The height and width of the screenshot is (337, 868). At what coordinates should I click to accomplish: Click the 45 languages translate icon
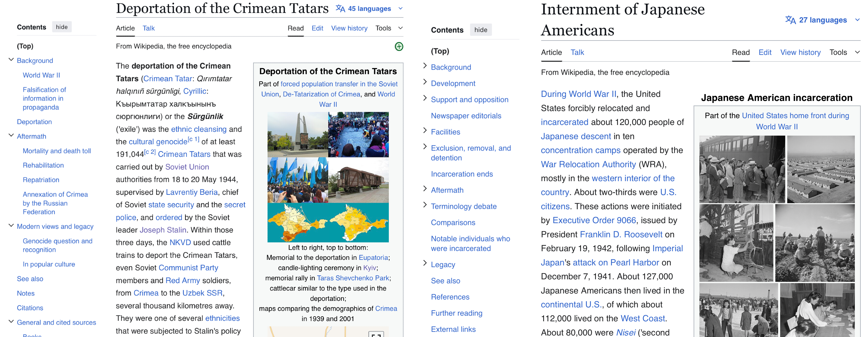coord(340,9)
